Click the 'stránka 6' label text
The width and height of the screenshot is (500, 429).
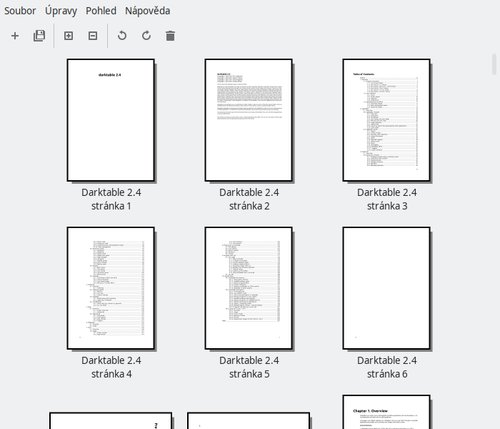click(x=387, y=374)
